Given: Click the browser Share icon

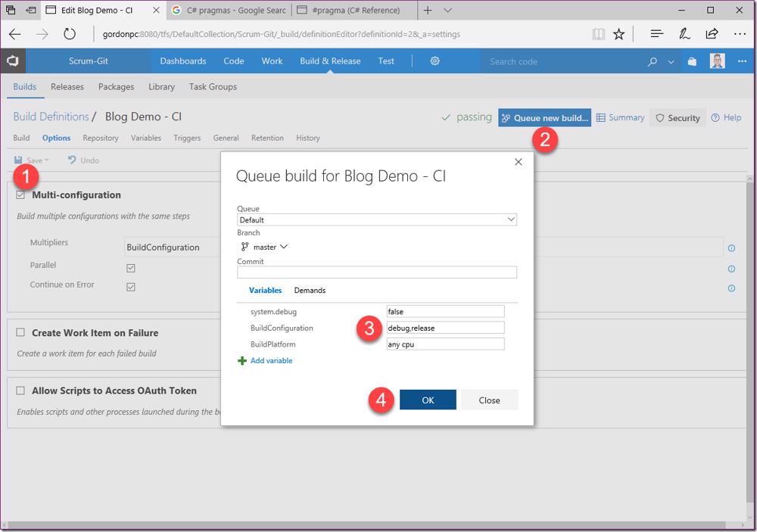Looking at the screenshot, I should click(x=712, y=34).
